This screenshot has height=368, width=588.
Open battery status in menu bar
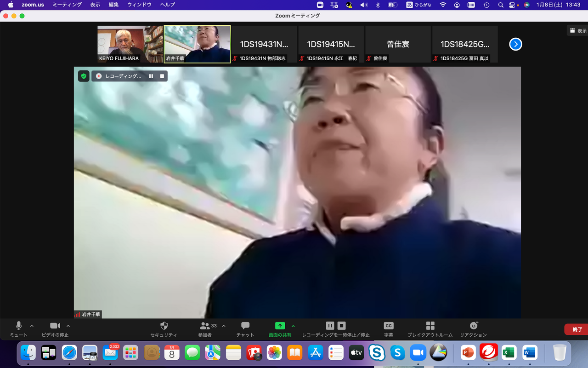(x=392, y=5)
